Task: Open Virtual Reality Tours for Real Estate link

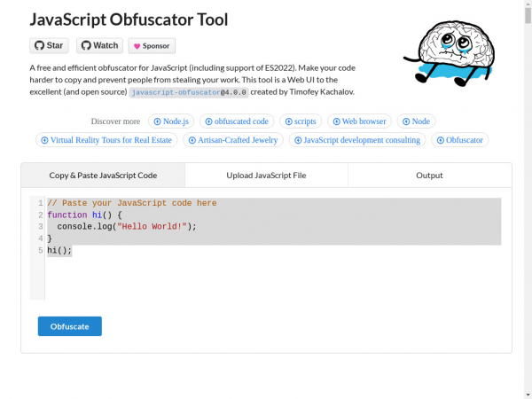Action: coord(106,140)
